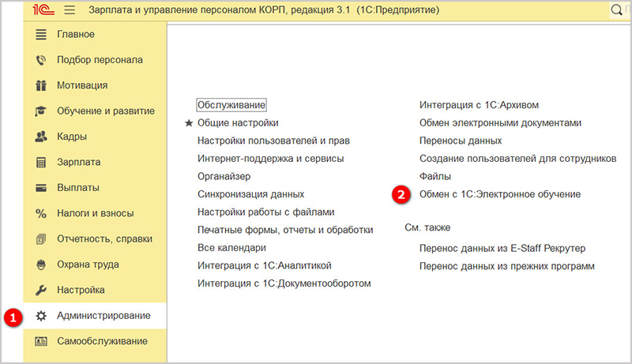Click the Выплаты card icon
The image size is (632, 364).
[x=41, y=188]
